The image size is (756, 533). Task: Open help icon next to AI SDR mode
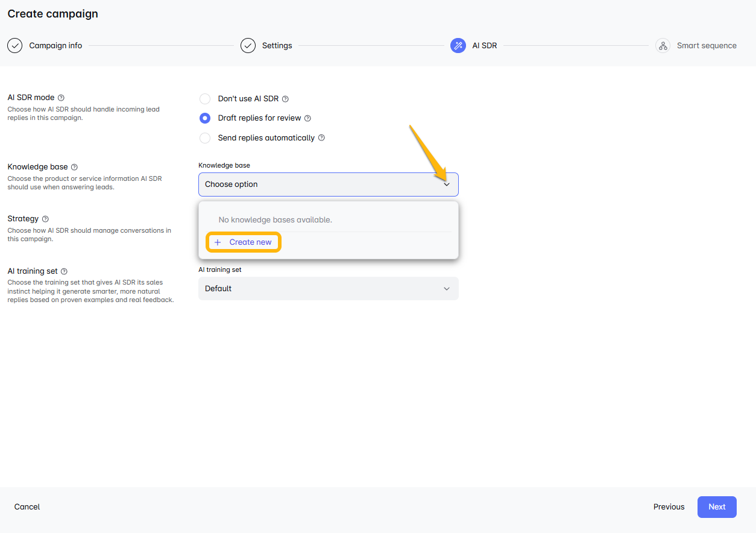(61, 98)
